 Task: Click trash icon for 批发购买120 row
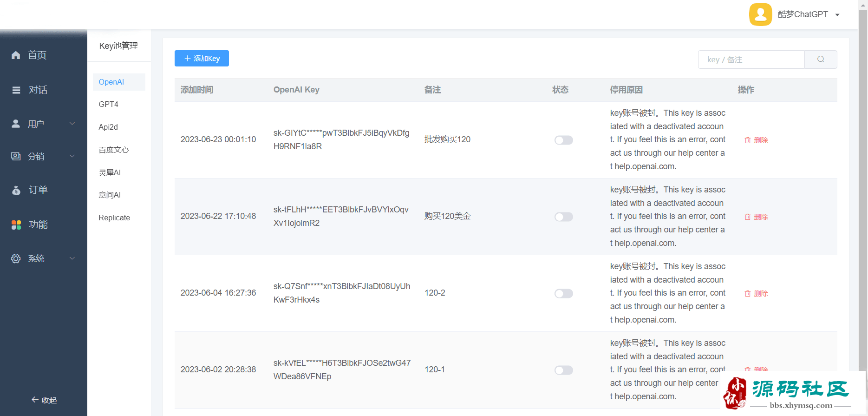748,140
